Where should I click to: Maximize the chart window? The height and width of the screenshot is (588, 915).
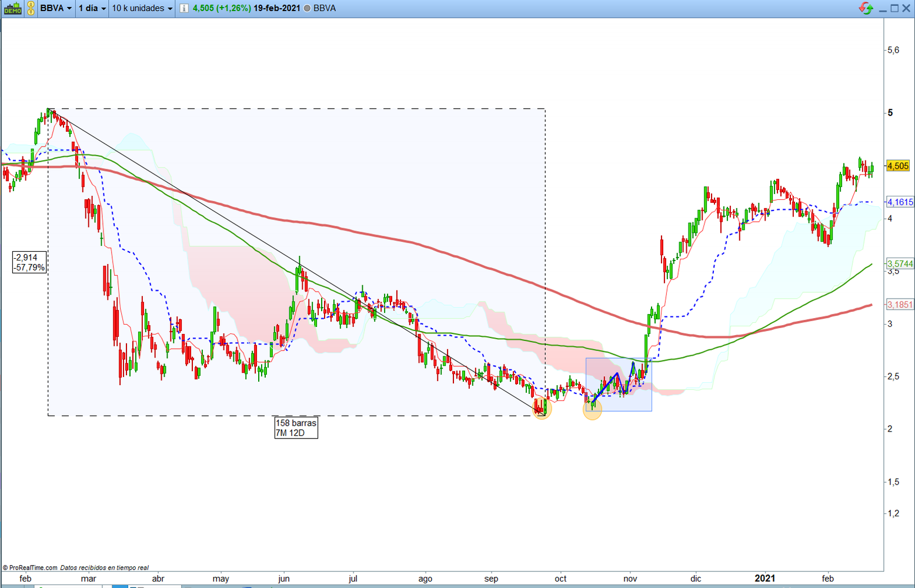point(894,8)
